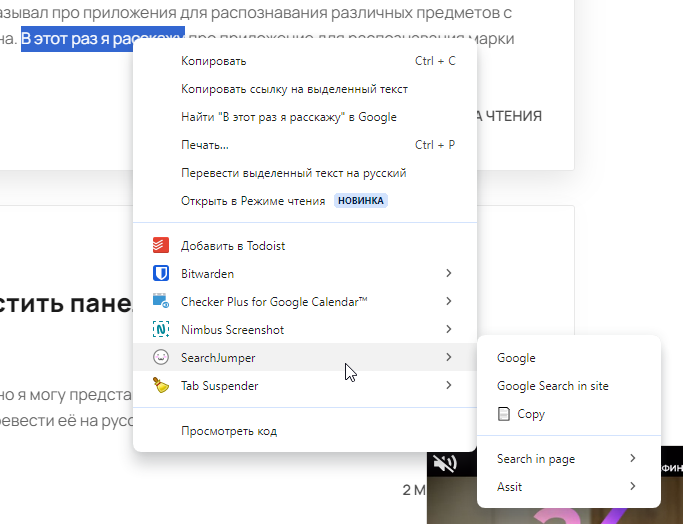Click the Tab Suspender menu label
This screenshot has width=683, height=524.
pos(220,386)
